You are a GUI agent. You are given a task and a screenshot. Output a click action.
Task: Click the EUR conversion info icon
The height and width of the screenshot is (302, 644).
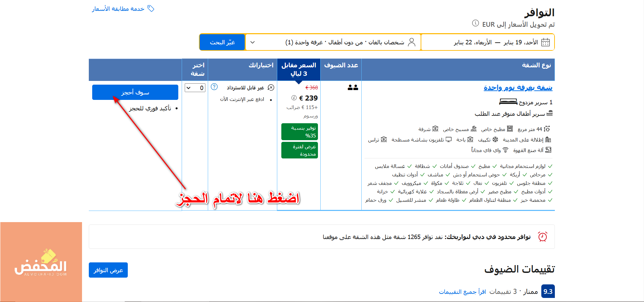[x=475, y=23]
